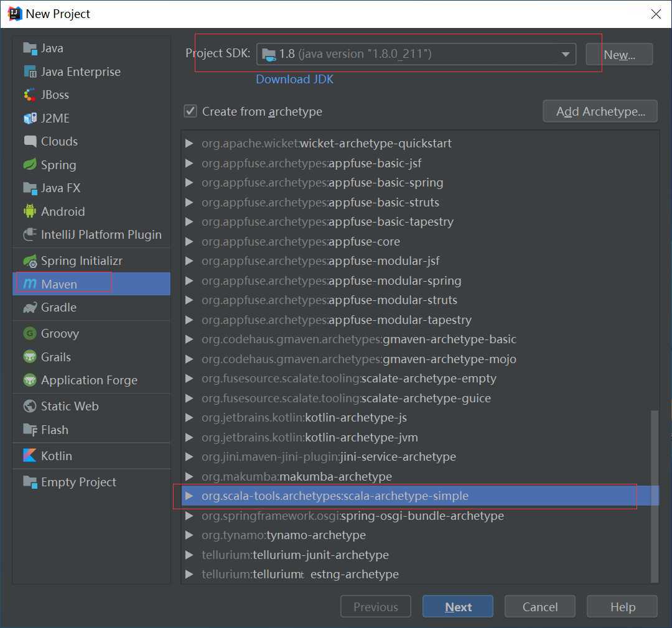Select scalate-archetype-guice archetype text
This screenshot has width=672, height=628.
(347, 399)
